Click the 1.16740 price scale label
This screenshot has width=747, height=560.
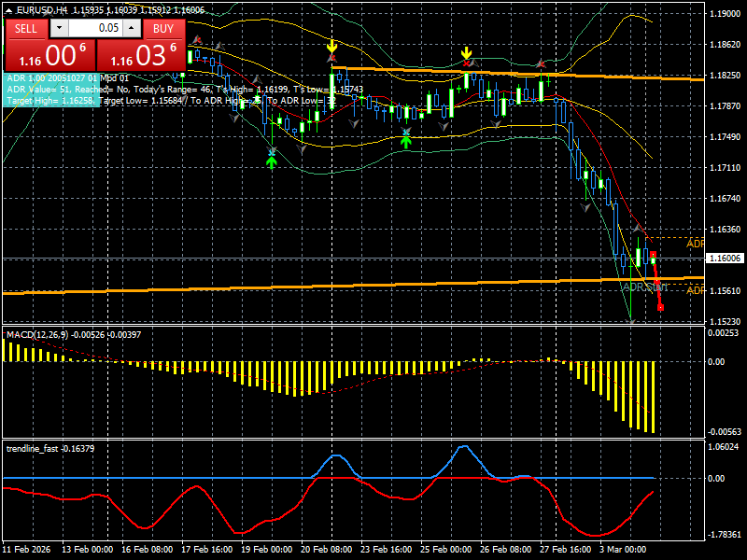point(726,199)
